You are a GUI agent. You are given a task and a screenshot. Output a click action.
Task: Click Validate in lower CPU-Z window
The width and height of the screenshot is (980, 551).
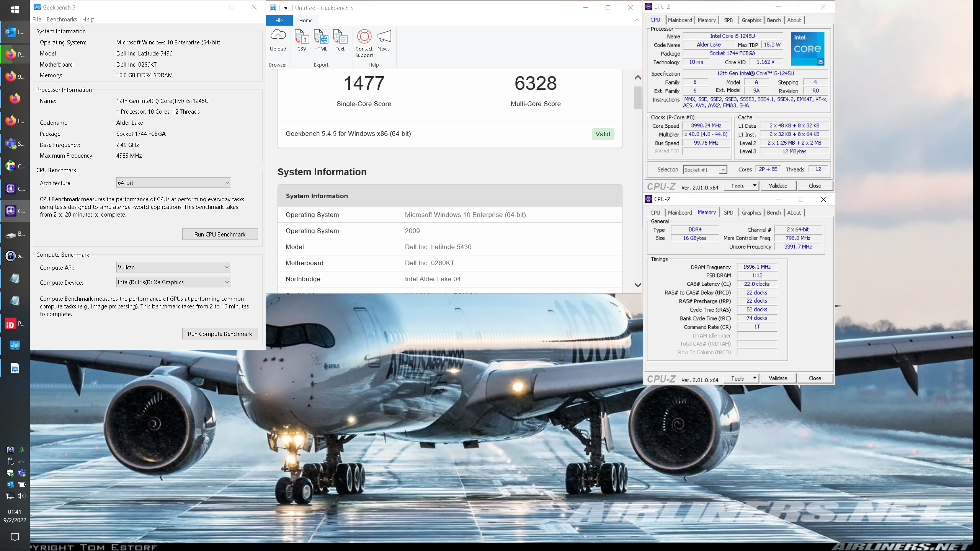(x=778, y=378)
